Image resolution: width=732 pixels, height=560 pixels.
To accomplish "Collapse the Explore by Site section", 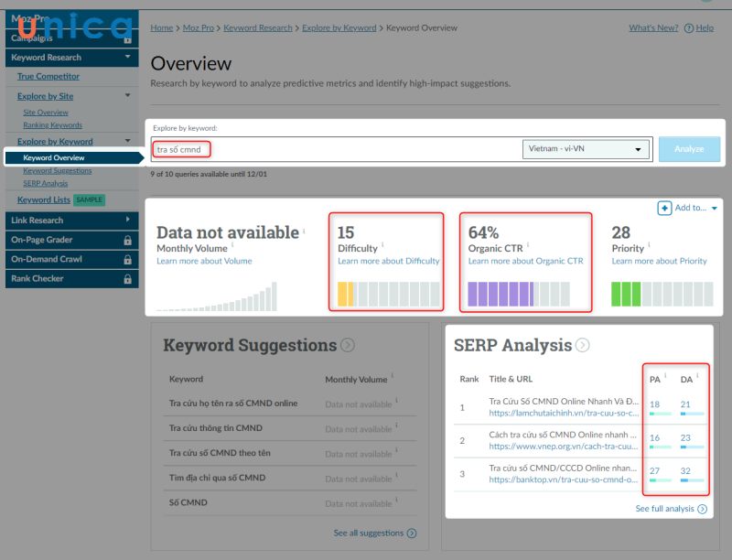I will point(127,96).
